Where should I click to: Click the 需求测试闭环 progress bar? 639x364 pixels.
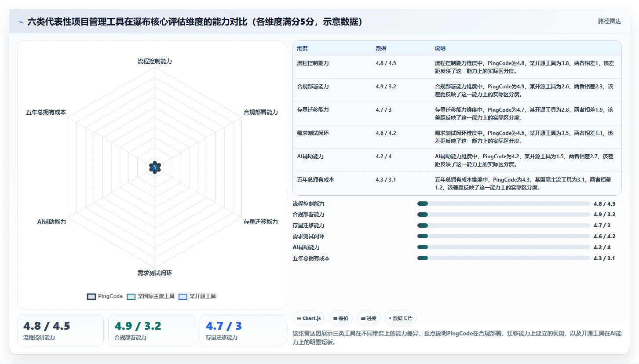click(x=504, y=237)
